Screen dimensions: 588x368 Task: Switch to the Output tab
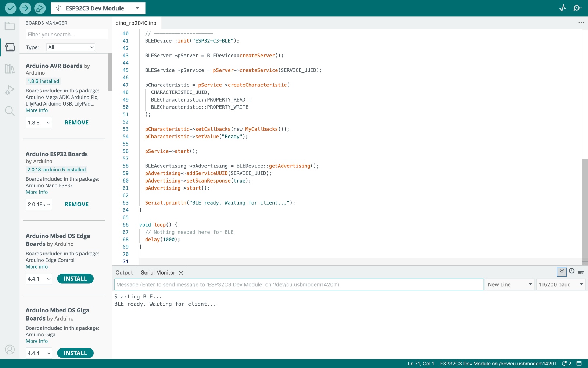[x=124, y=273]
